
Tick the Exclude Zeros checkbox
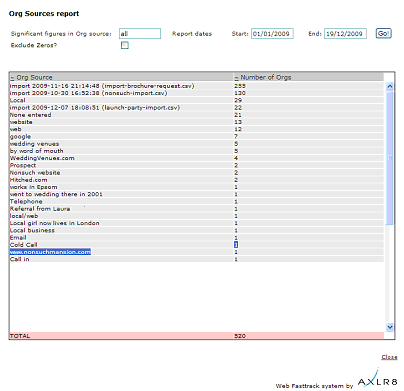125,45
